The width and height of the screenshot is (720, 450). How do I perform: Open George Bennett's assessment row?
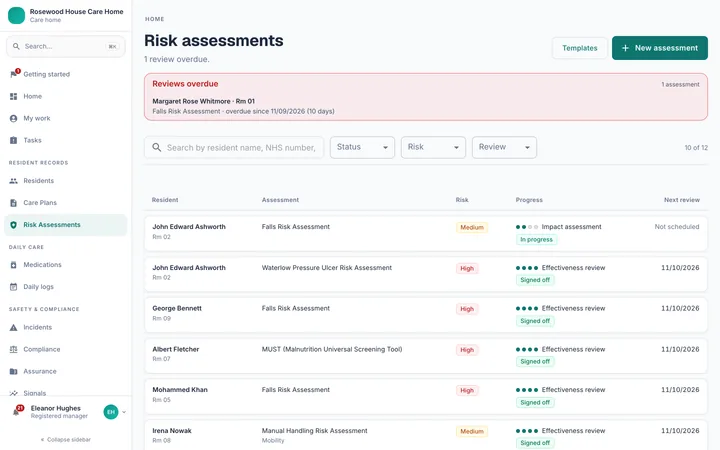tap(426, 315)
